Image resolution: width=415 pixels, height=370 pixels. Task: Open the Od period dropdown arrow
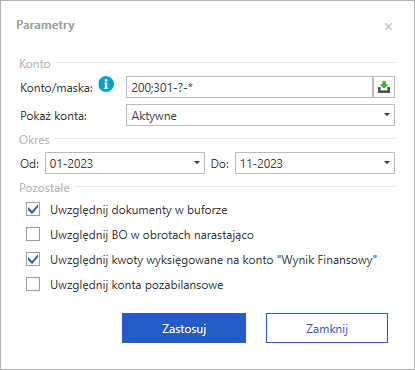(x=197, y=163)
